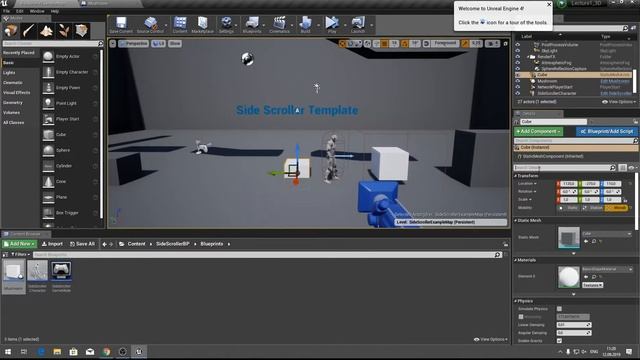
Task: Open the Cinematics toolbar icon
Action: 279,25
